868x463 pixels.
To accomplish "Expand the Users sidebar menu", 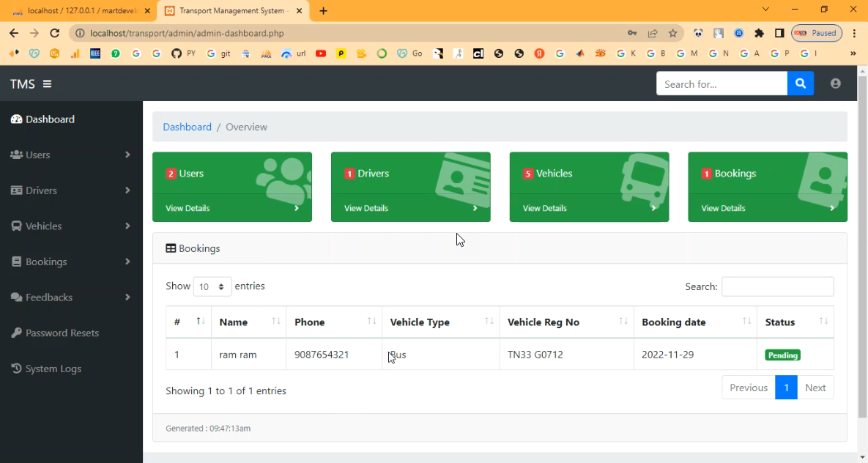I will (x=70, y=155).
